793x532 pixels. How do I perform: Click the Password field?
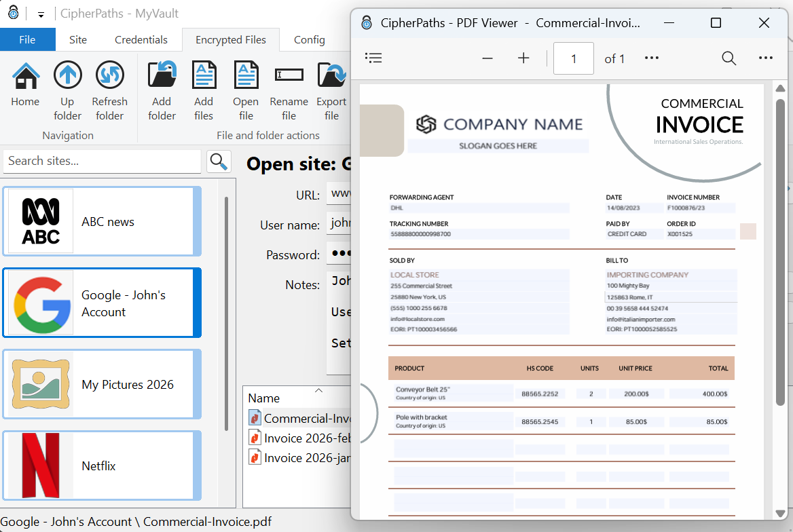tap(338, 252)
